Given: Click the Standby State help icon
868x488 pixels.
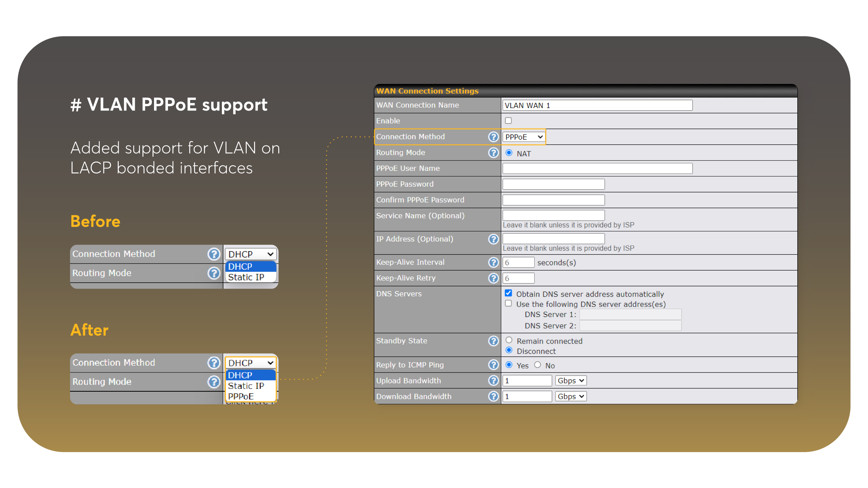Looking at the screenshot, I should (493, 341).
